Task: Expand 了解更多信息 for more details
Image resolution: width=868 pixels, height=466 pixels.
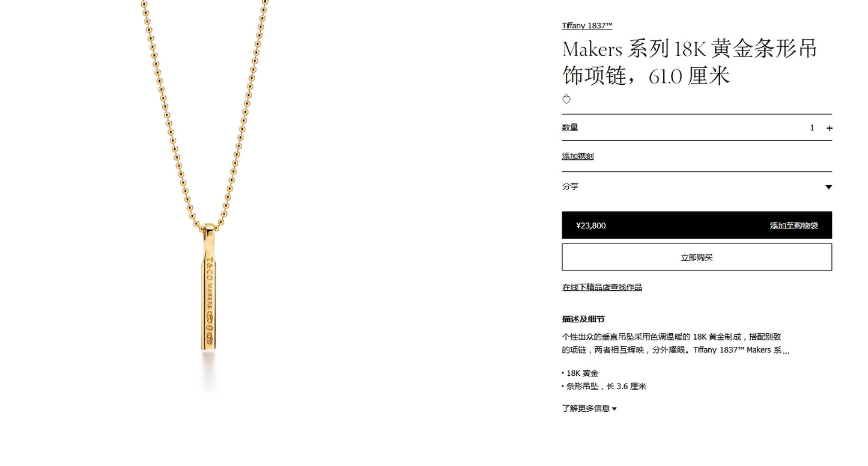Action: [x=589, y=409]
